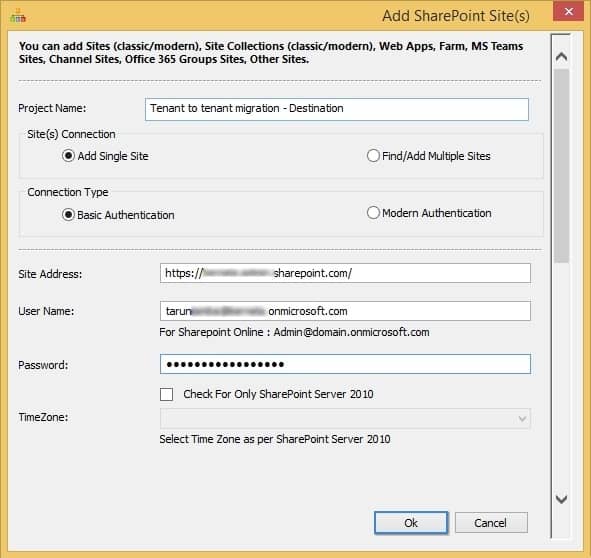Click the scrollbar down arrow
Viewport: 591px width, 558px height.
tap(561, 499)
